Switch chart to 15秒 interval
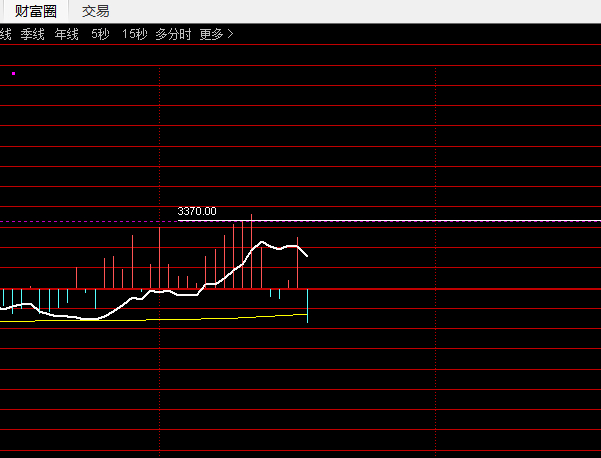Image resolution: width=601 pixels, height=458 pixels. pos(135,34)
